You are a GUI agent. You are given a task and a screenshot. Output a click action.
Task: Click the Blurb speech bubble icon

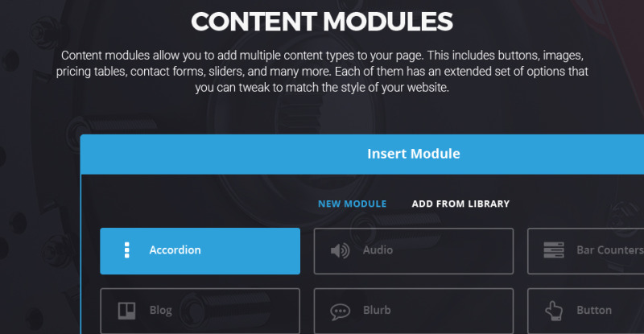[x=340, y=311]
